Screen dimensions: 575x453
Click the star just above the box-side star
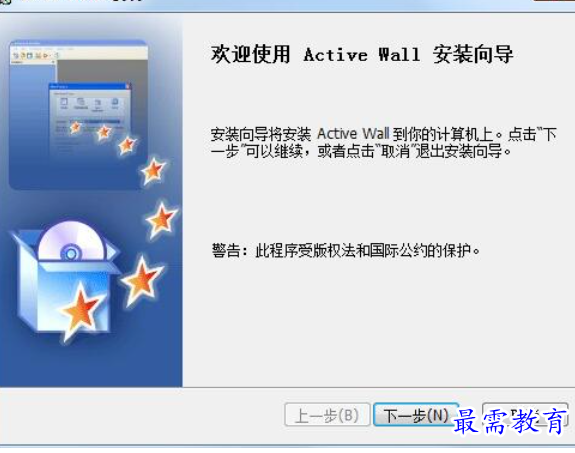[x=161, y=219]
